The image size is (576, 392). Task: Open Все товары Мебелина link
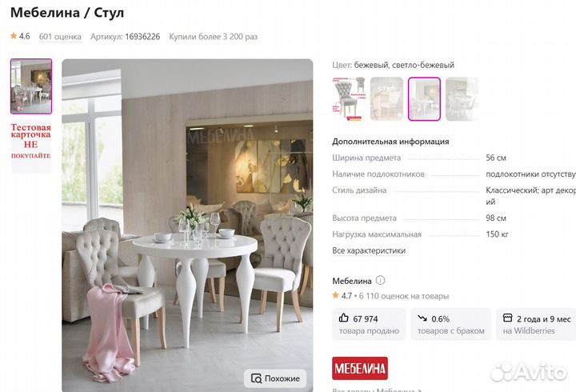point(377,390)
